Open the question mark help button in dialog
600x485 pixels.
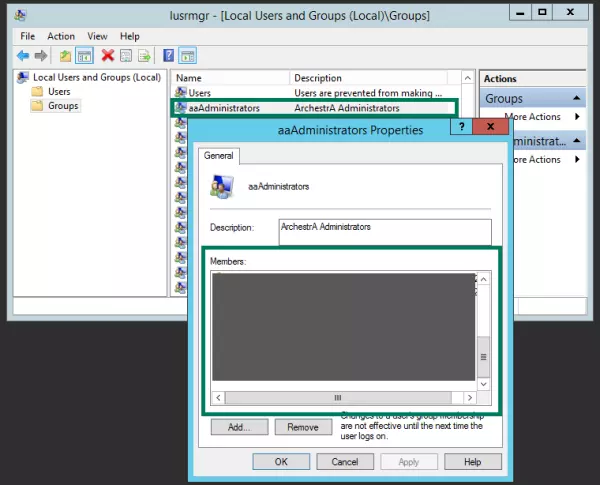click(460, 129)
